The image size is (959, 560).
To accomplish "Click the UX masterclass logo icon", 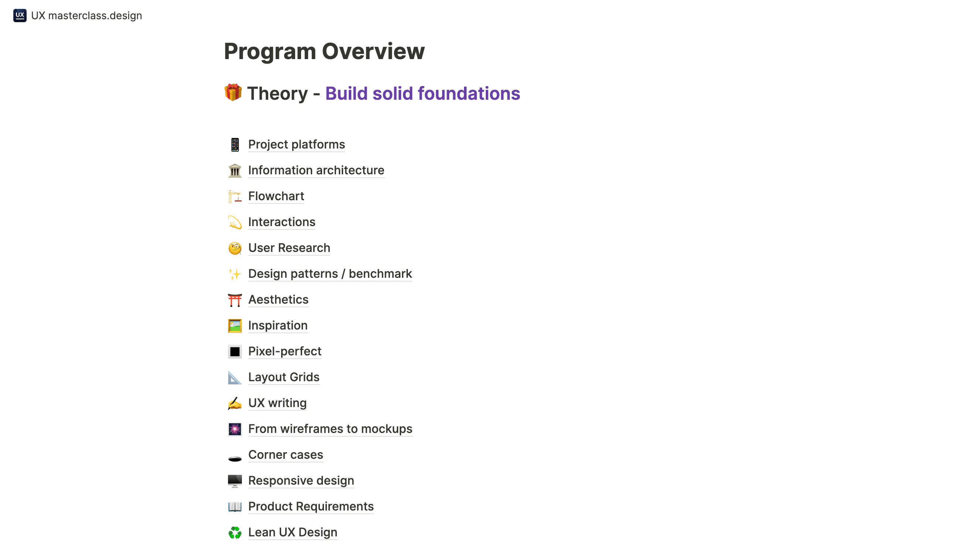I will pyautogui.click(x=20, y=16).
